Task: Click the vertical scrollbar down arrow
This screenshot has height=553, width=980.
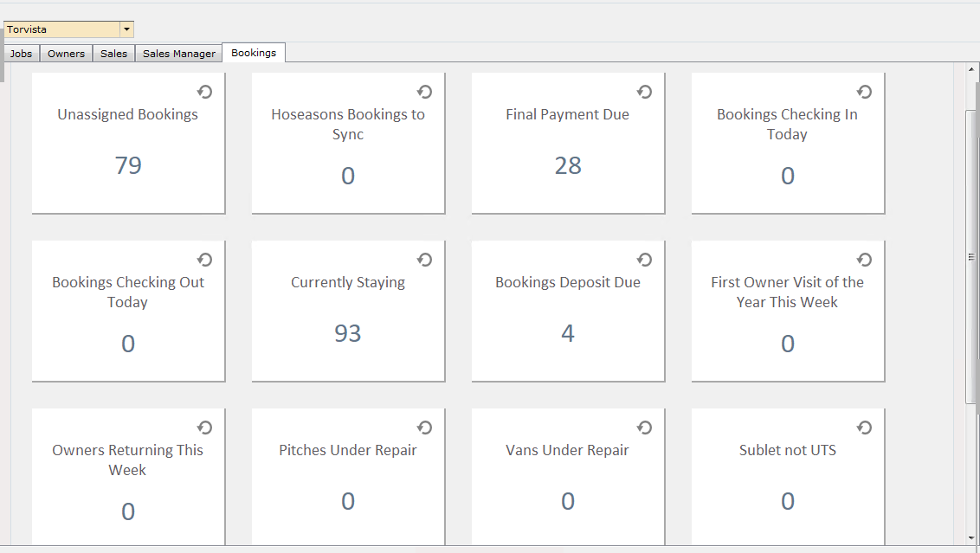Action: click(x=971, y=537)
